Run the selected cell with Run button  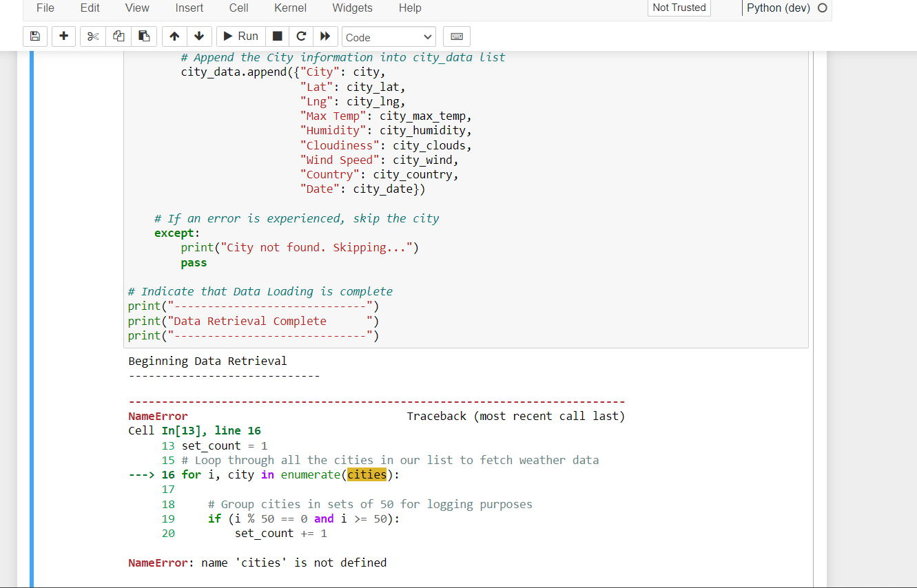pos(240,36)
